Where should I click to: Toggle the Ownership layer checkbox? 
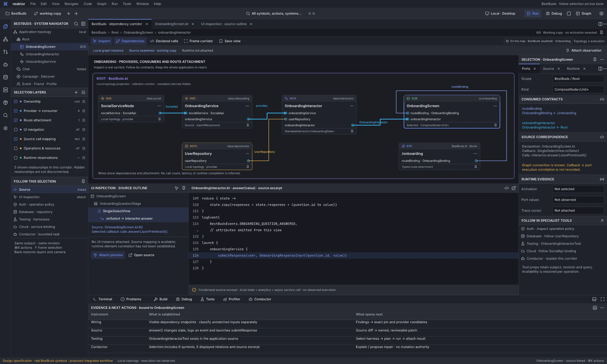coord(16,101)
